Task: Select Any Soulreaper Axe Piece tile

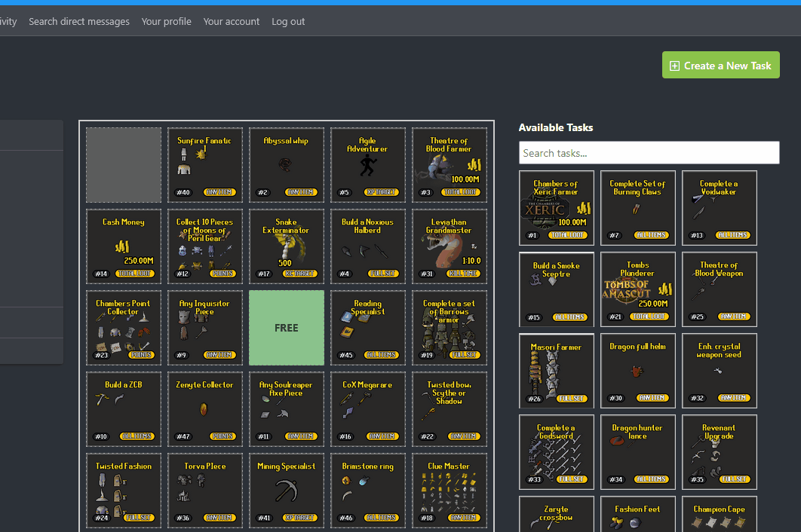Action: pyautogui.click(x=287, y=409)
